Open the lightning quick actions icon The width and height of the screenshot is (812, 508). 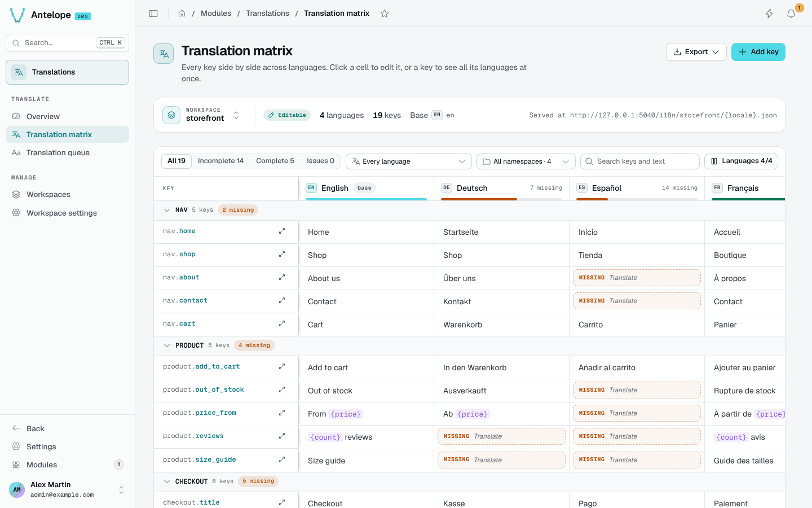tap(769, 14)
